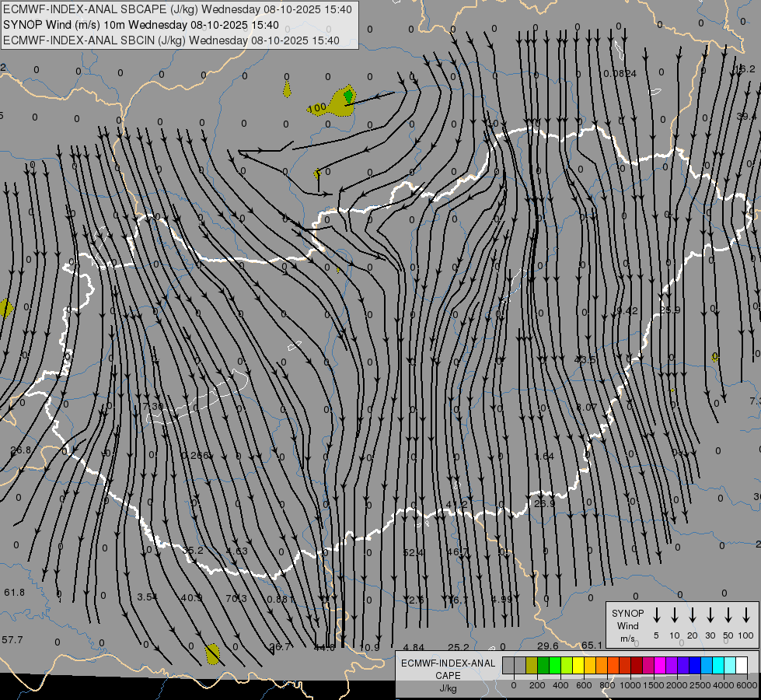
Task: Click the map value 40.9
Action: point(192,597)
